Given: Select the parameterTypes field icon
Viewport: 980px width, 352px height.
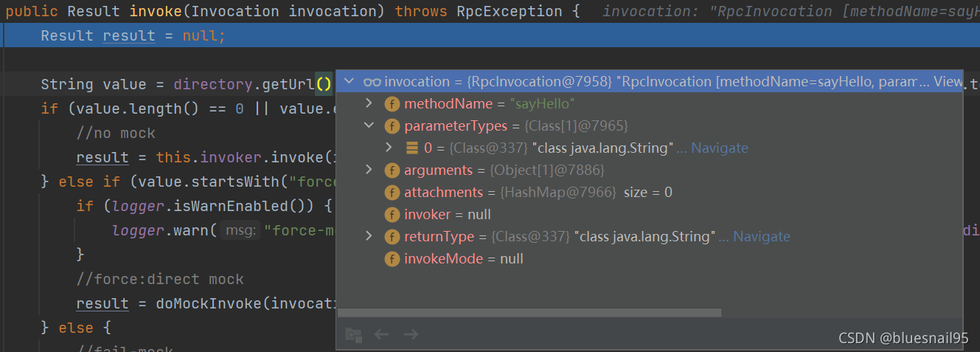Looking at the screenshot, I should coord(392,126).
